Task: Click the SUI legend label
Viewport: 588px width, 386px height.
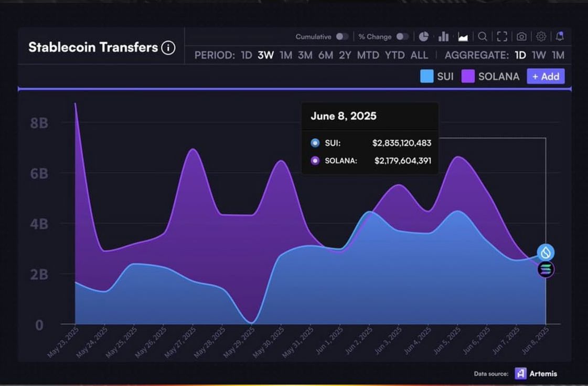Action: [x=445, y=77]
